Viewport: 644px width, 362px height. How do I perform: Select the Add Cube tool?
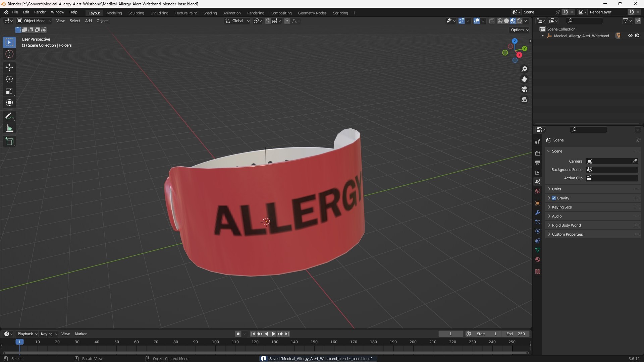[x=9, y=141]
